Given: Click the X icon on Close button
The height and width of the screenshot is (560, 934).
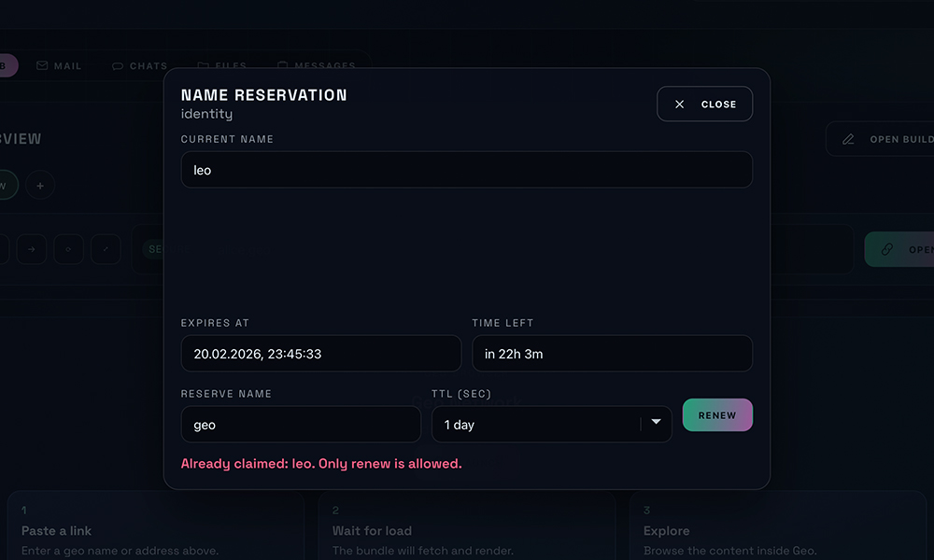Looking at the screenshot, I should (x=680, y=105).
